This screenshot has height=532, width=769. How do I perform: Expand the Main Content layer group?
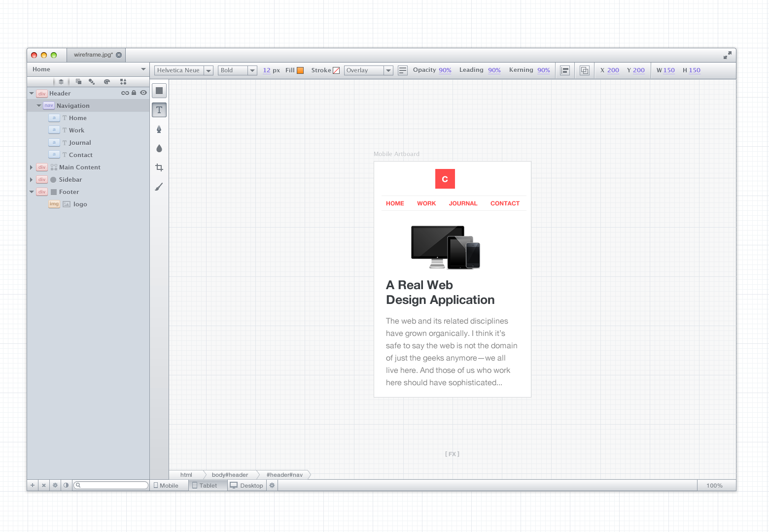point(32,167)
